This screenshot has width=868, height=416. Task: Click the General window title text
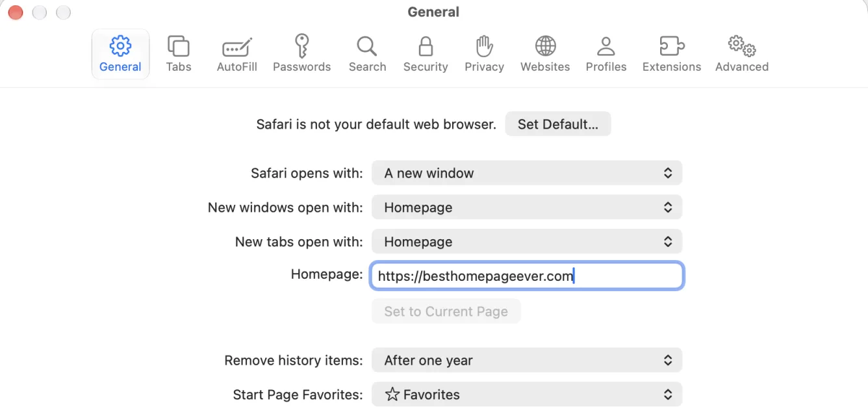point(433,12)
